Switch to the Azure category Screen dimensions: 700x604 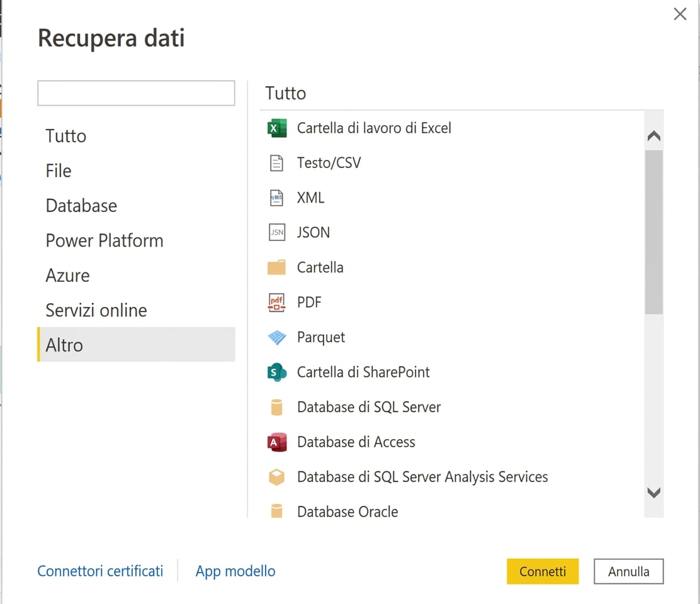point(136,275)
